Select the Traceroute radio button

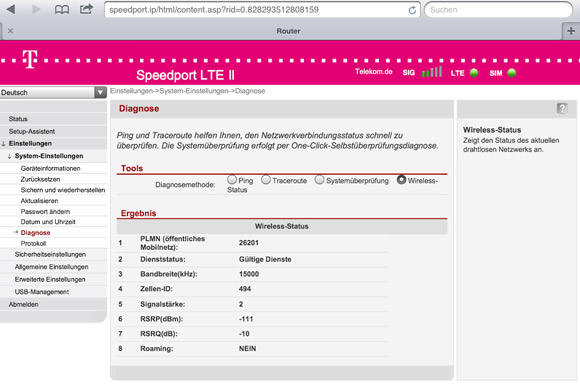(266, 180)
